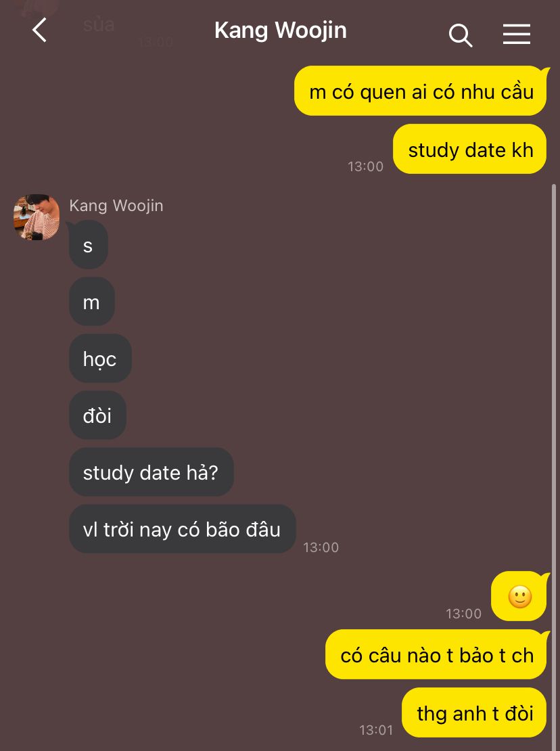560x751 pixels.
Task: Tap the "s" message bubble
Action: [x=88, y=245]
